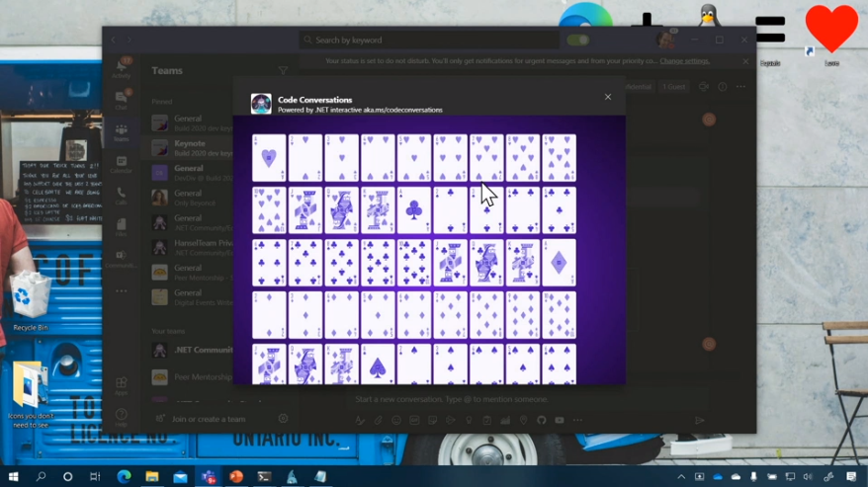
Task: Open channel info icon in header
Action: [723, 87]
